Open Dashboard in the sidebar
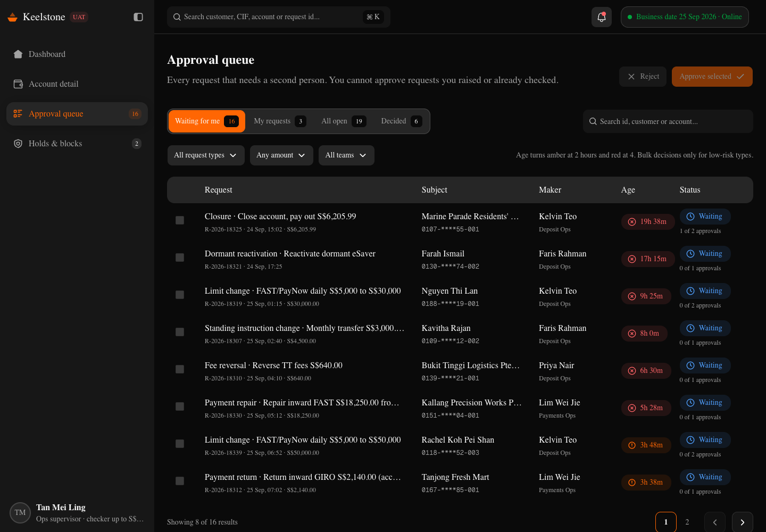766x532 pixels. click(77, 54)
